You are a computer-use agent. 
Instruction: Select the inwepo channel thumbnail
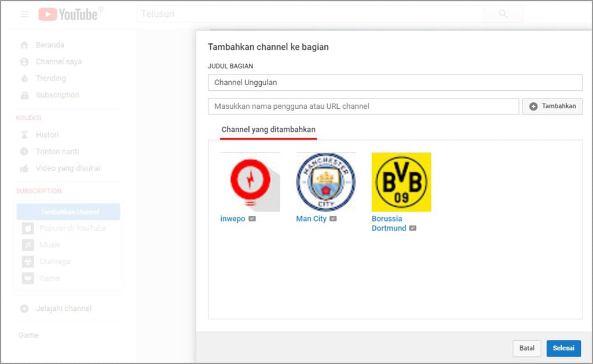coord(250,182)
